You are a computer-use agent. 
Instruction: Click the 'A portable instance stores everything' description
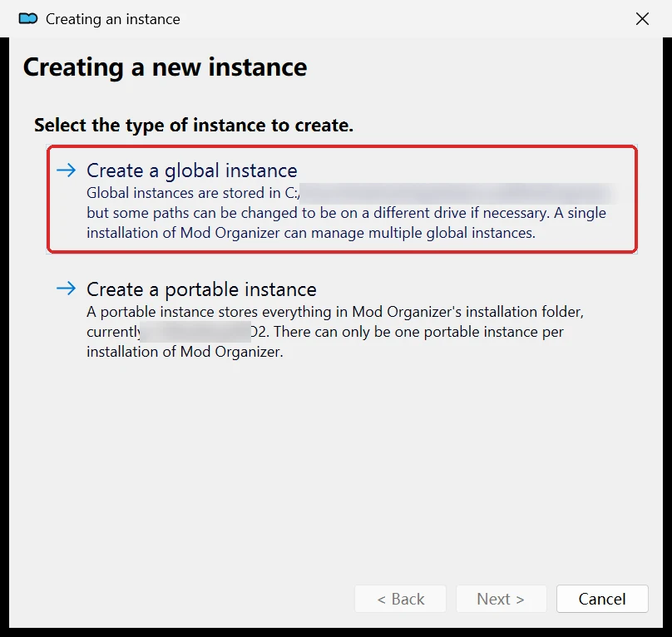point(335,331)
